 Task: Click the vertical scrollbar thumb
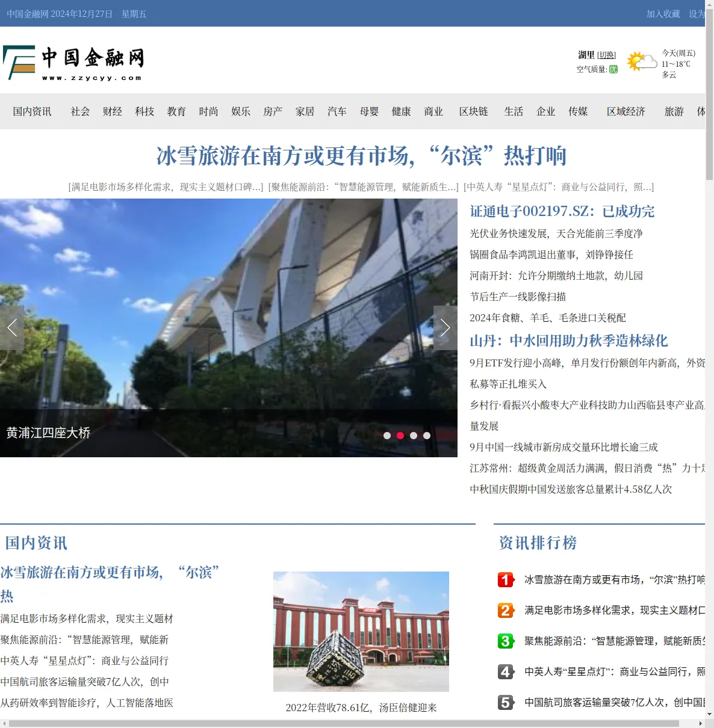709,93
